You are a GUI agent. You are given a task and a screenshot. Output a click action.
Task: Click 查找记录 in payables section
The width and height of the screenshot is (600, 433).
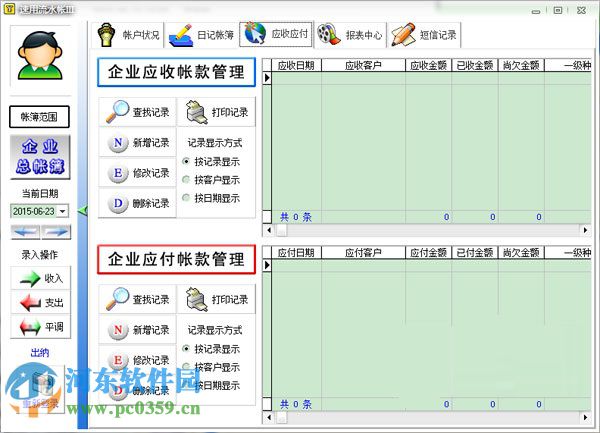137,299
